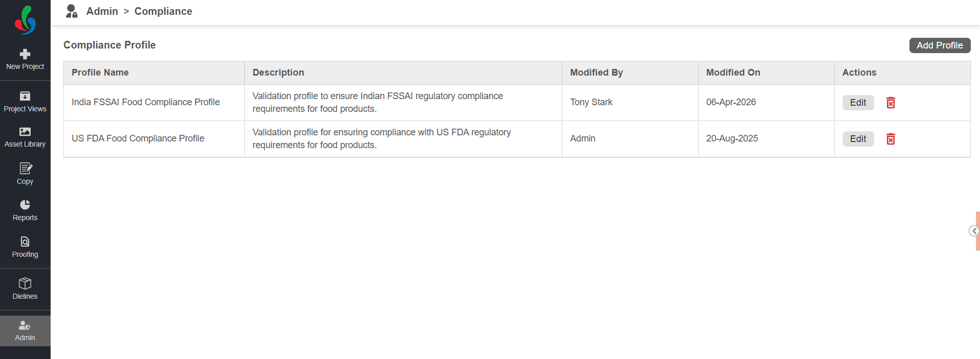980x359 pixels.
Task: Delete the India FSSAI Food Compliance Profile
Action: (891, 103)
